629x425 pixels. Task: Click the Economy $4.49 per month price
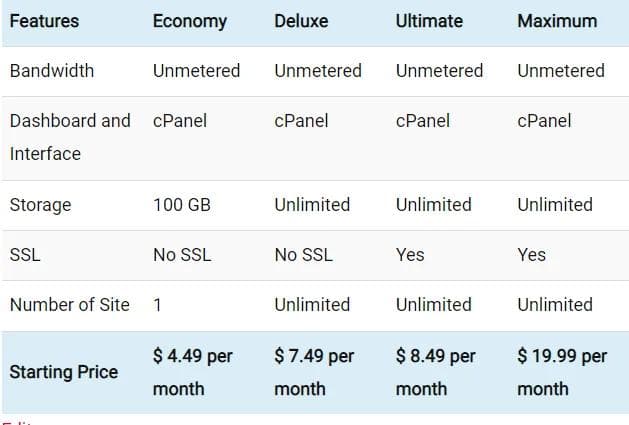(x=193, y=372)
